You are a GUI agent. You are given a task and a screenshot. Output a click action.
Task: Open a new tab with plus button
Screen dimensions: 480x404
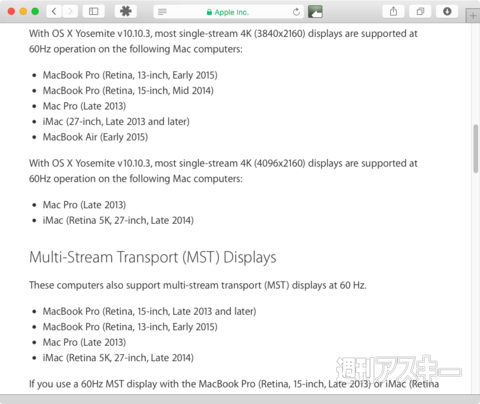tap(473, 16)
